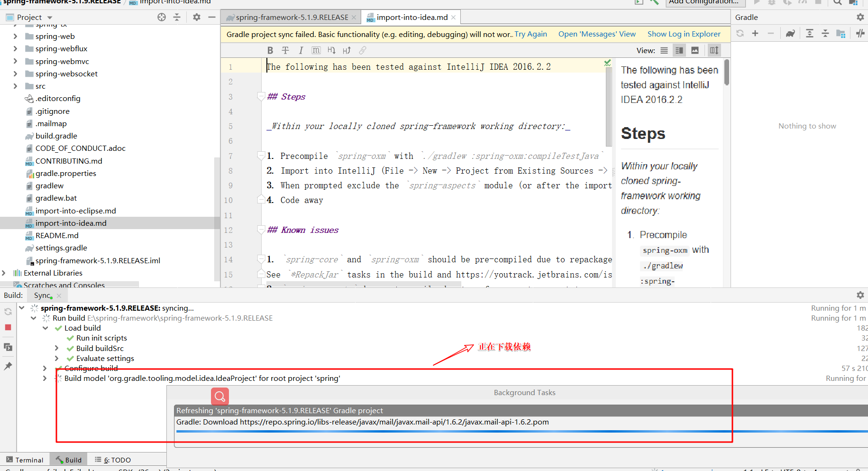Click preview pane scrollbar
868x471 pixels.
click(727, 72)
